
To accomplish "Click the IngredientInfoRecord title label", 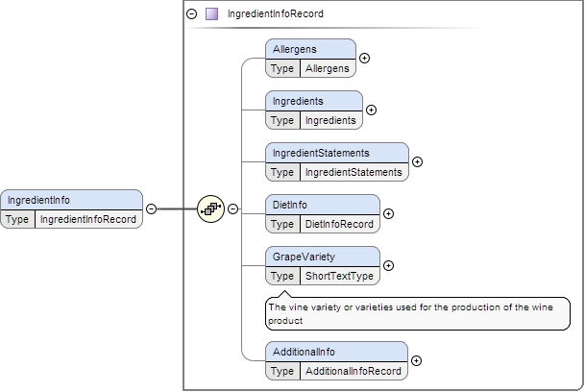I will [x=275, y=14].
